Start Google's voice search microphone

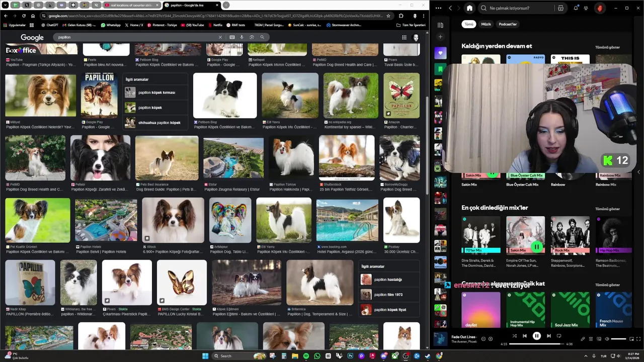pyautogui.click(x=242, y=37)
